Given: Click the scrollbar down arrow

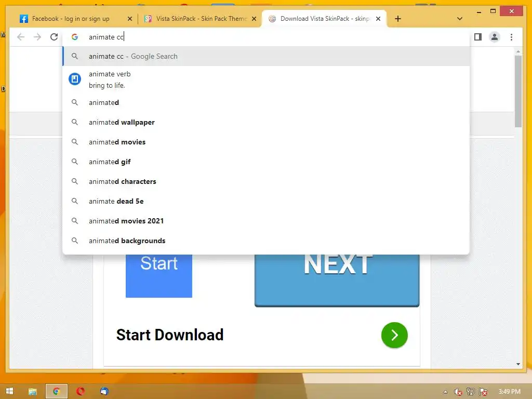Looking at the screenshot, I should tap(518, 364).
